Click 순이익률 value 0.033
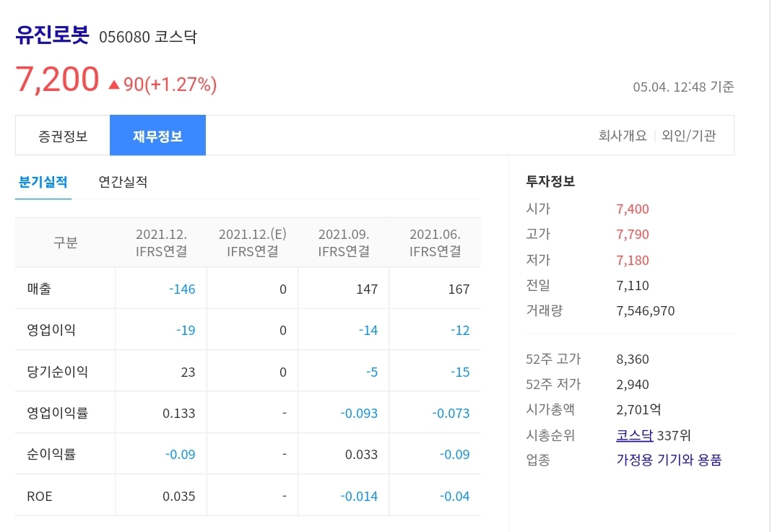780x532 pixels. (x=361, y=455)
